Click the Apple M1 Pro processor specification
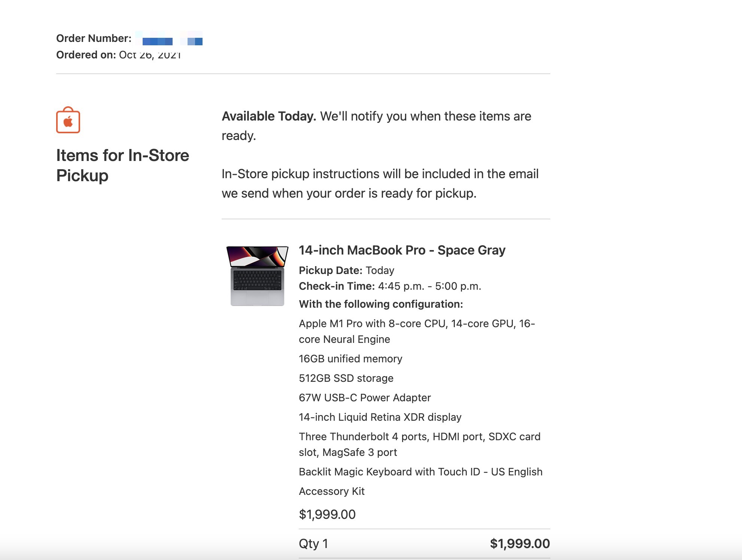The width and height of the screenshot is (742, 560). (x=417, y=323)
